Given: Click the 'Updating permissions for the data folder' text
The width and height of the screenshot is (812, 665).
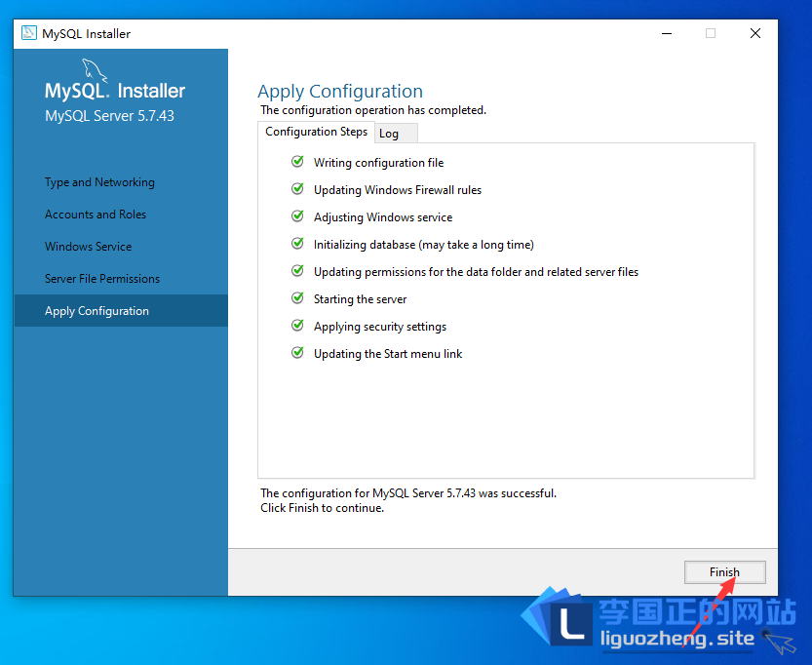Looking at the screenshot, I should point(476,272).
